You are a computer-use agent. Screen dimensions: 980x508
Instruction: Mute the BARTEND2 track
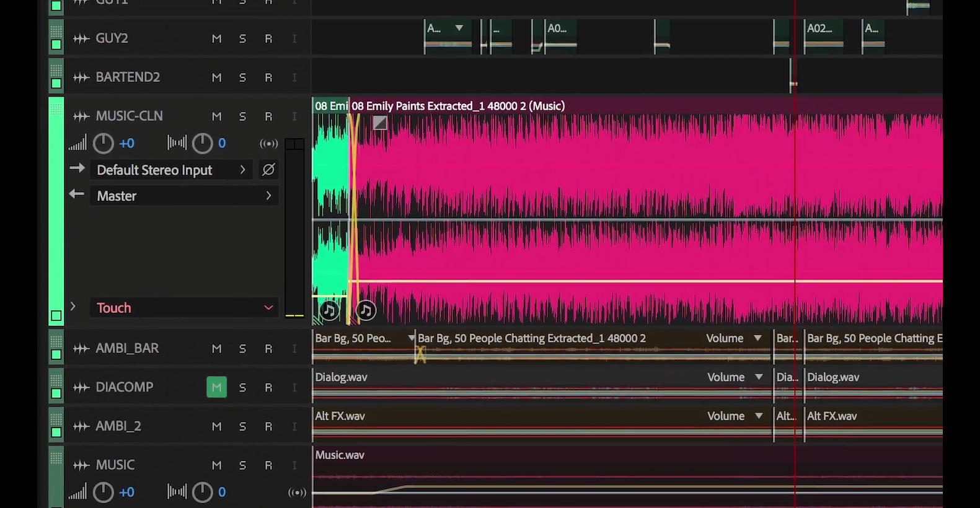coord(216,77)
